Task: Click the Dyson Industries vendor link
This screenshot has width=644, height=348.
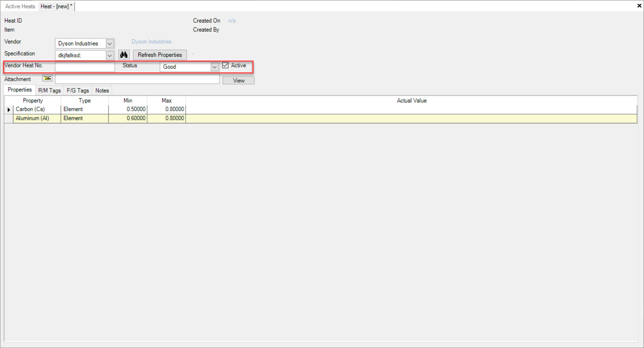Action: (151, 42)
